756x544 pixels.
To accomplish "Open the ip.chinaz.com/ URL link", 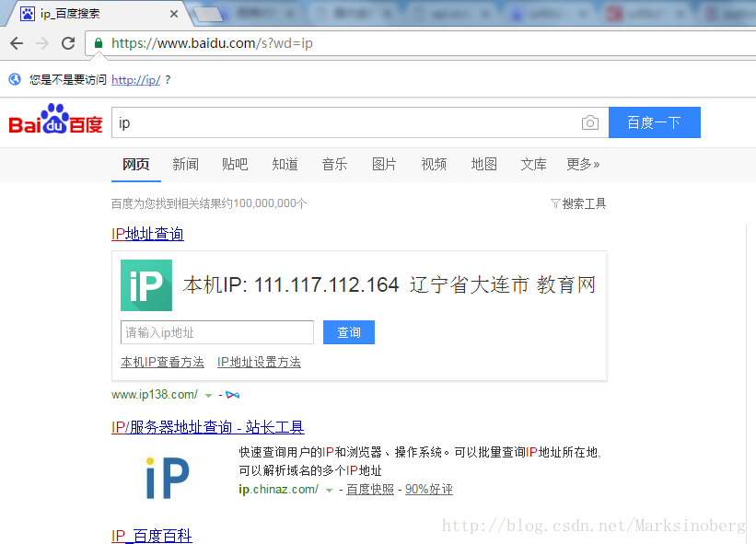I will pos(278,490).
